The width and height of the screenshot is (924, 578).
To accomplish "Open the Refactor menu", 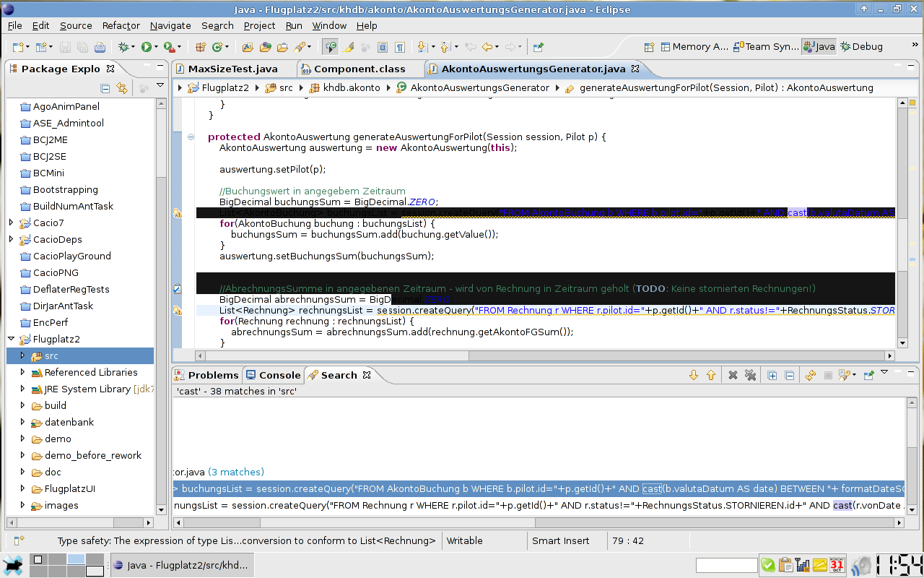I will click(121, 25).
